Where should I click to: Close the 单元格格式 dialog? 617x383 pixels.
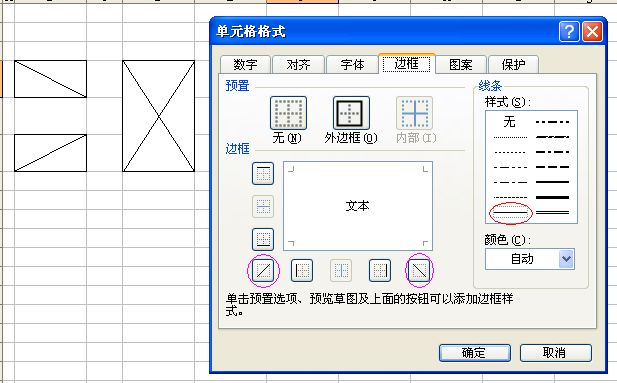tap(592, 31)
